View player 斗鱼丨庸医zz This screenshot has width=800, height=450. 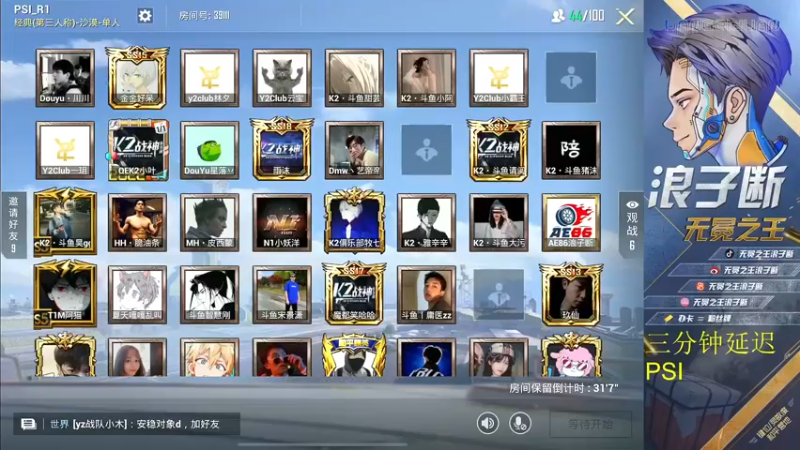click(427, 295)
